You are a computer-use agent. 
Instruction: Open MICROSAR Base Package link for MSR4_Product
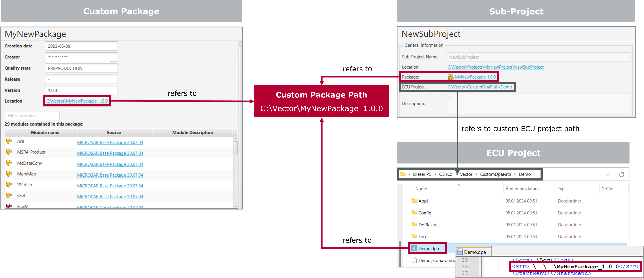[x=110, y=153]
